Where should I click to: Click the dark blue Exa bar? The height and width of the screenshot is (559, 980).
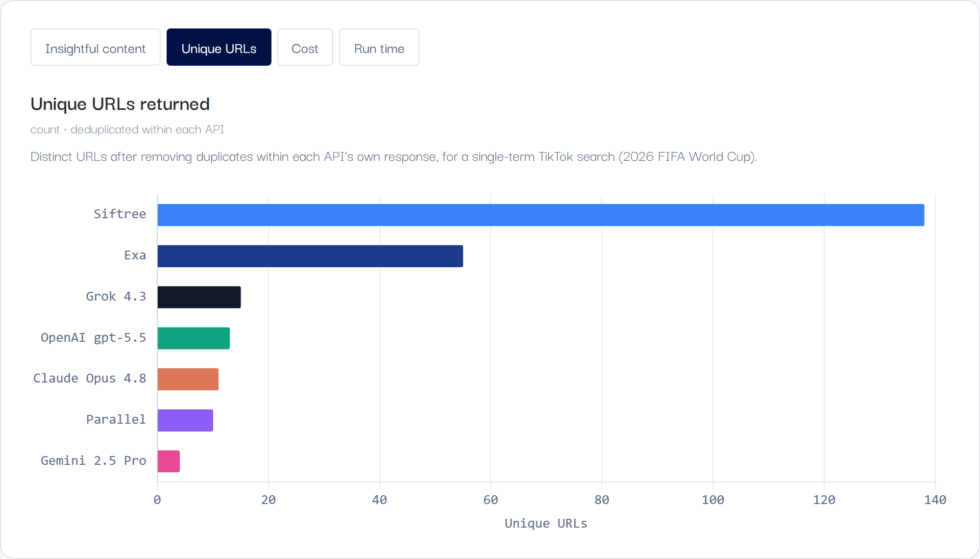point(310,256)
